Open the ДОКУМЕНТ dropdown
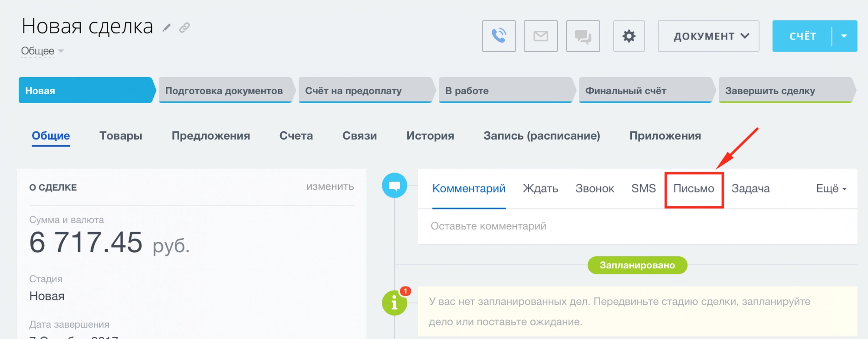This screenshot has width=868, height=339. [x=708, y=36]
